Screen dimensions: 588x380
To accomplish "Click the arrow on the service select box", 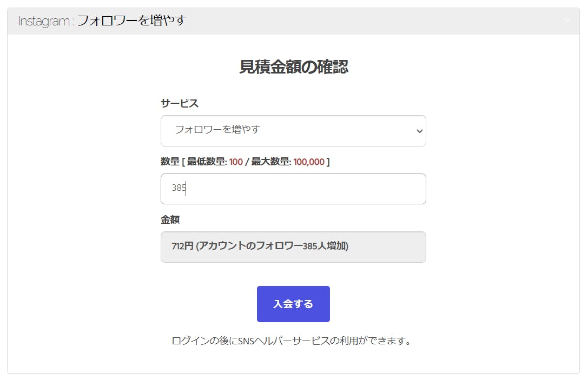I will point(419,131).
